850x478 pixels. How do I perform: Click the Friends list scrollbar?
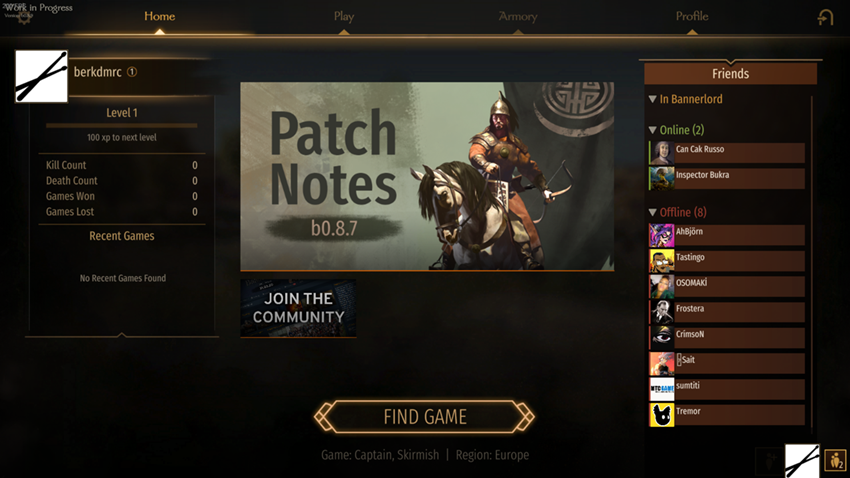coord(812,263)
